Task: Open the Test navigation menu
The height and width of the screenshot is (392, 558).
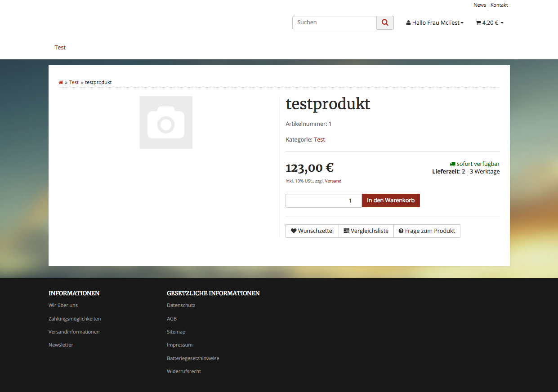Action: pos(60,47)
